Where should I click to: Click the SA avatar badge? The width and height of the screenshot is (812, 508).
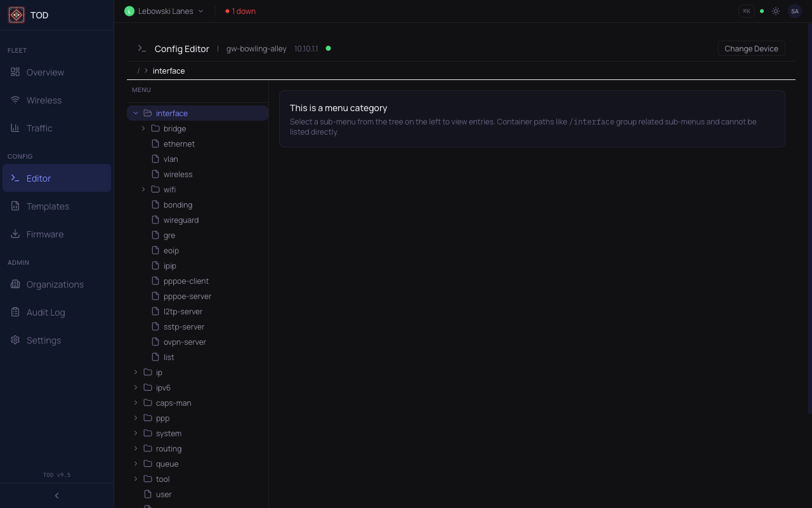tap(794, 11)
